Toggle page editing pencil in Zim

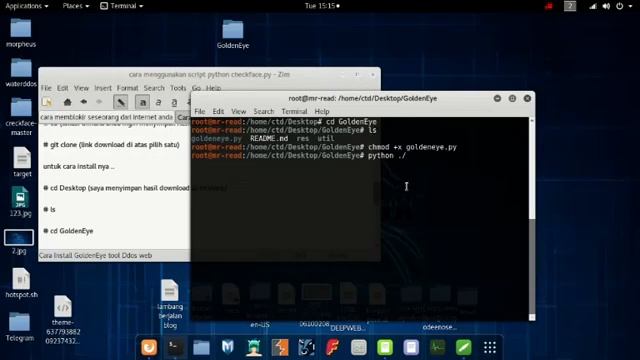tap(121, 102)
